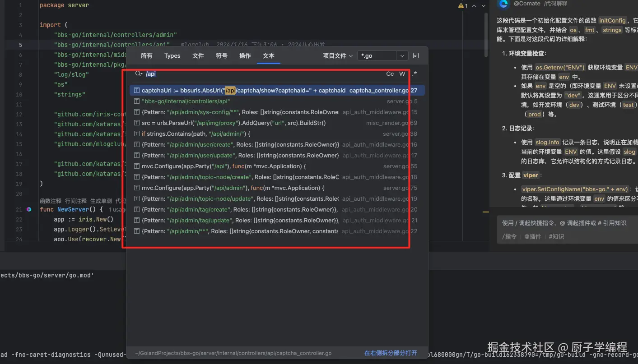
Task: Select the strings.Contains(path, "/api/admin/") result
Action: coord(277,134)
